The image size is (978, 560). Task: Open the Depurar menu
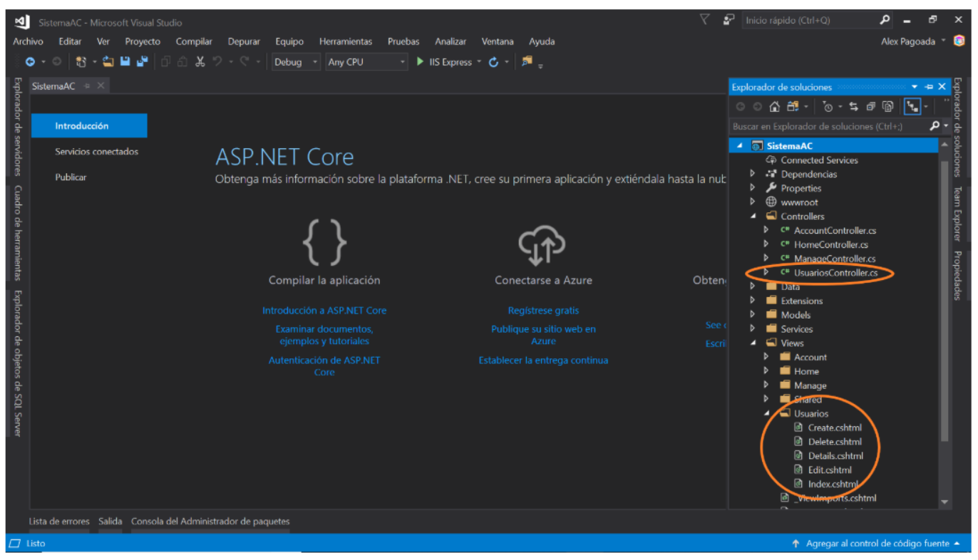[244, 41]
